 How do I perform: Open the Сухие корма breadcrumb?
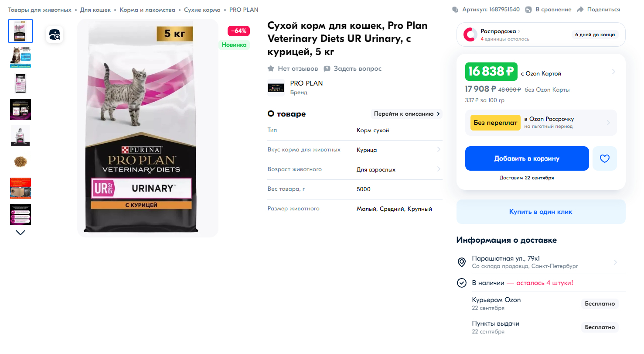(202, 10)
